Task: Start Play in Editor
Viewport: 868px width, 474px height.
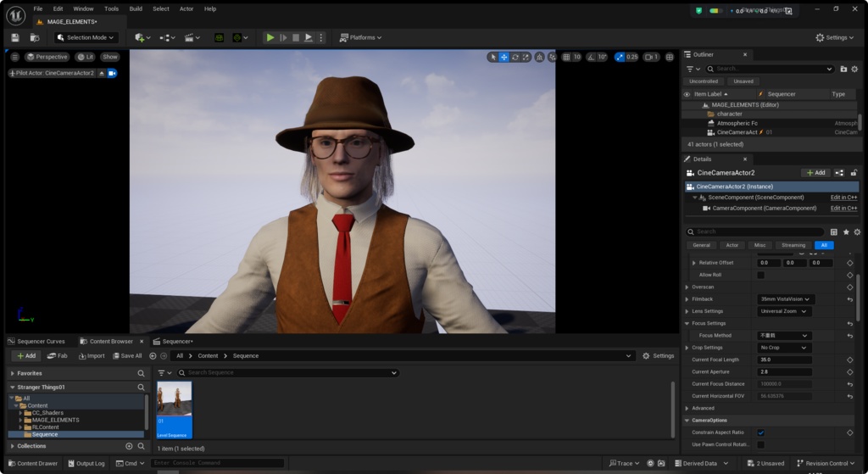Action: point(270,37)
